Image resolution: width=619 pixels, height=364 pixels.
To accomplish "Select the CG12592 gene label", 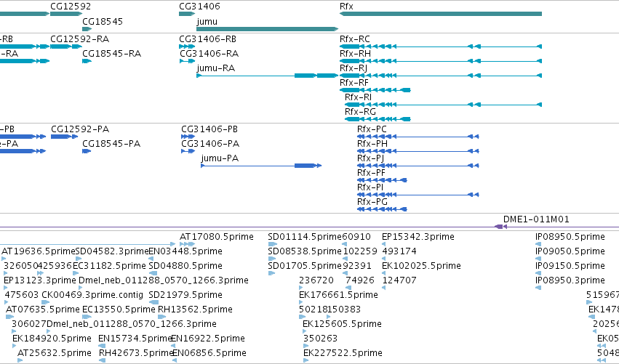I will [x=71, y=7].
